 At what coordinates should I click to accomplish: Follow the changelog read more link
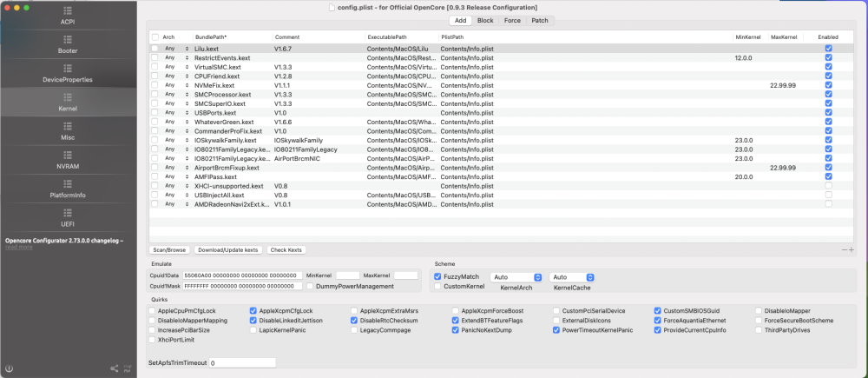(x=19, y=247)
